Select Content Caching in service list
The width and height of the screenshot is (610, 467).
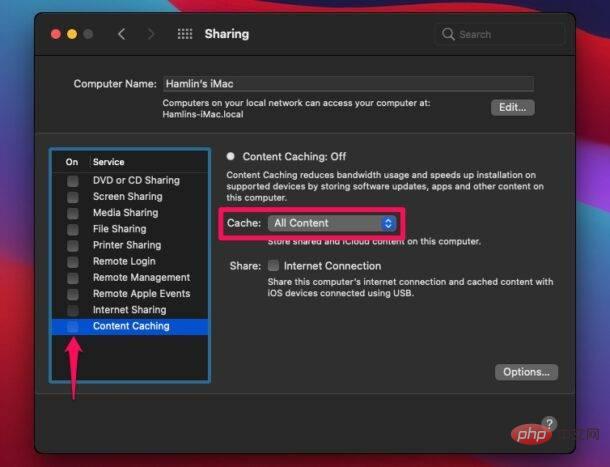coord(131,326)
